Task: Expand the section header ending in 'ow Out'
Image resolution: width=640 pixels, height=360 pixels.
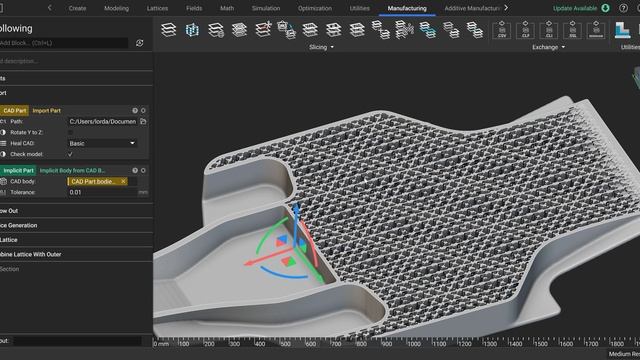Action: [x=76, y=211]
